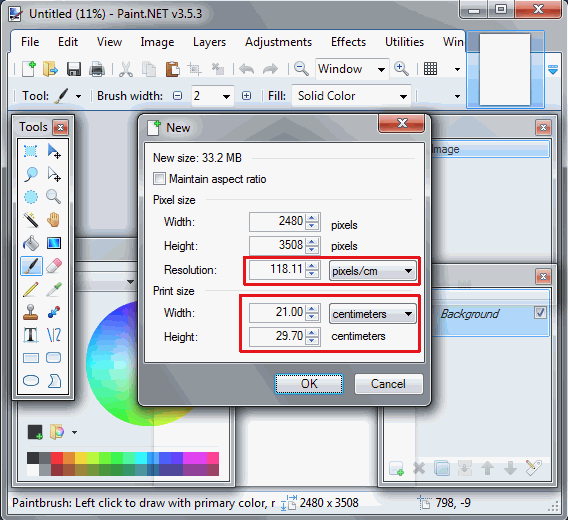
Task: Select the Paintbrush tool
Action: coord(31,266)
